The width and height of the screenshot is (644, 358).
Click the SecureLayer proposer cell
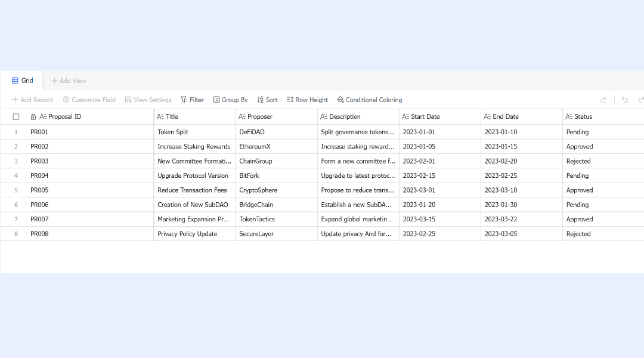point(277,234)
